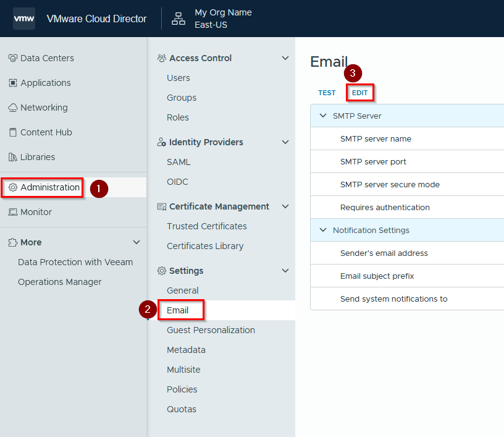The width and height of the screenshot is (504, 437).
Task: Click the Applications icon in sidebar
Action: pos(13,83)
